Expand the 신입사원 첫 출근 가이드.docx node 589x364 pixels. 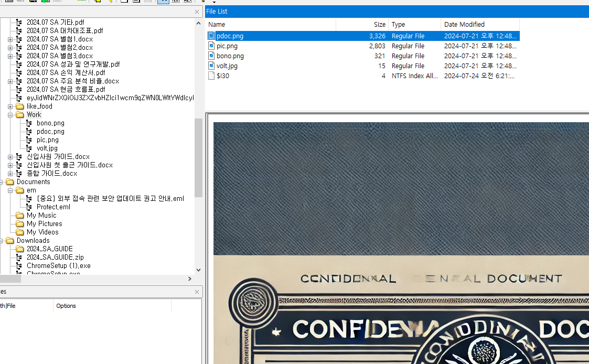[10, 165]
